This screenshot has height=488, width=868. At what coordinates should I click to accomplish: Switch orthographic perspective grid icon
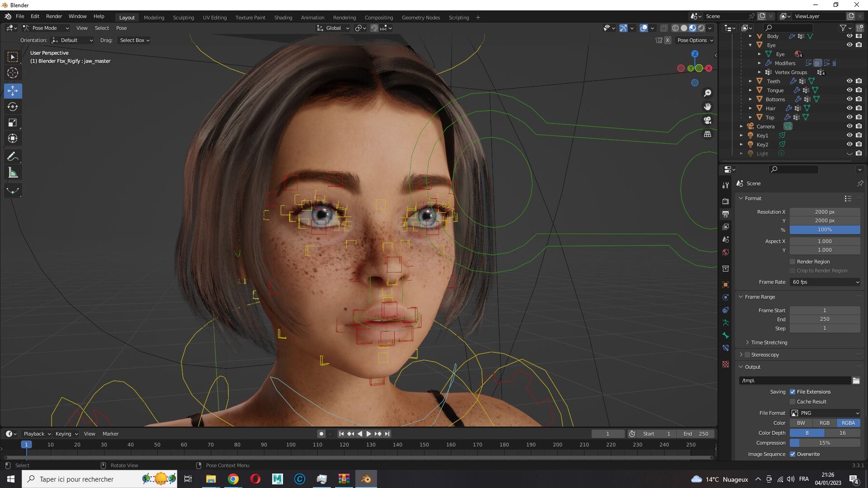(707, 134)
